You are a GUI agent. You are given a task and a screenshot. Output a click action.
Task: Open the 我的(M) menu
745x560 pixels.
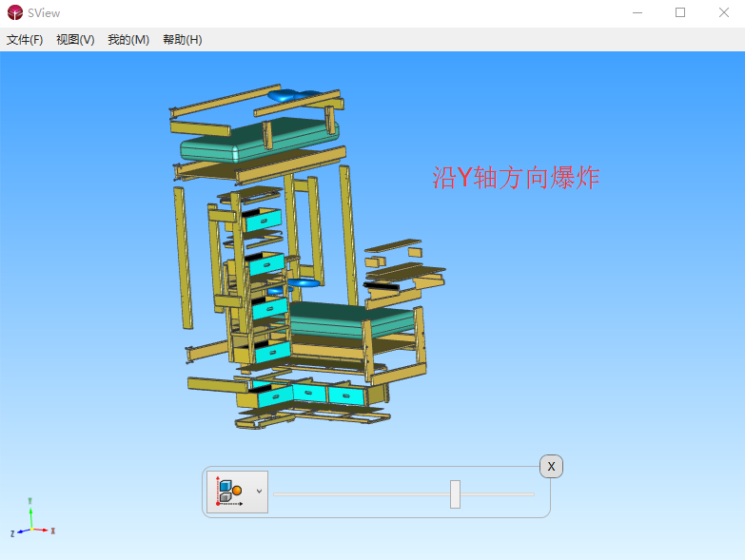128,39
